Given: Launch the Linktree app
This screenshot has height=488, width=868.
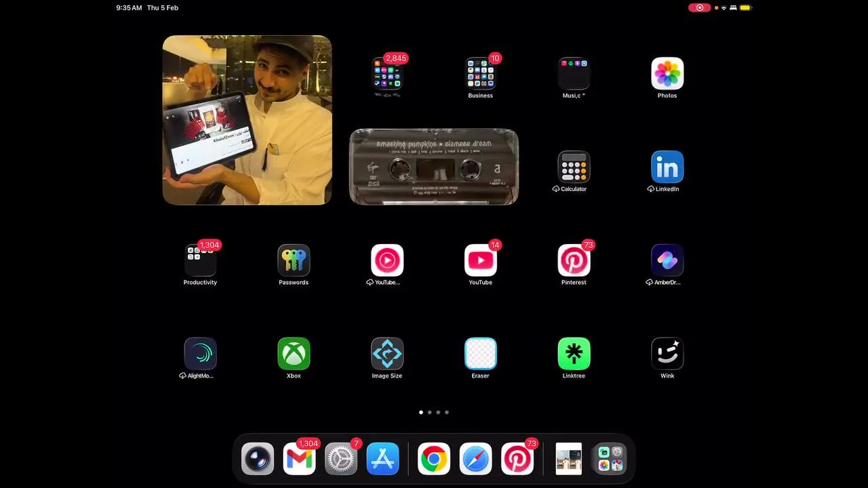Looking at the screenshot, I should click(x=574, y=354).
